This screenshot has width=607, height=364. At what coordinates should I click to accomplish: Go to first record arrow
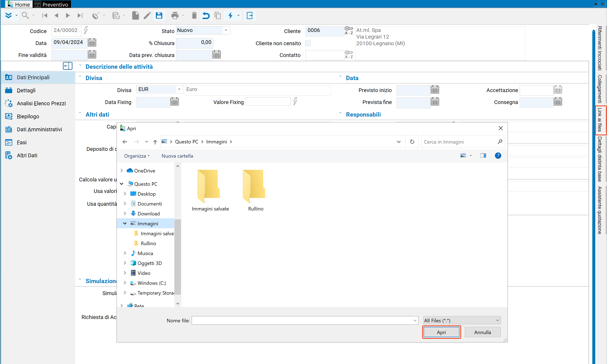[x=45, y=15]
